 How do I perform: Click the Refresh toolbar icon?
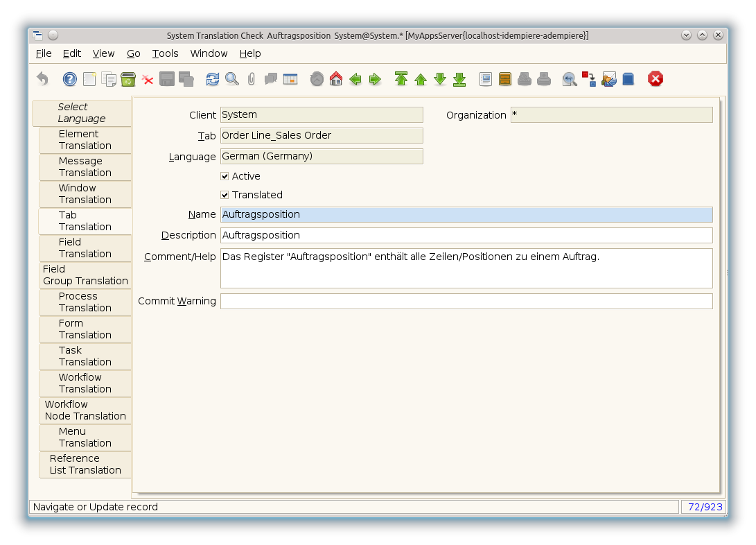[x=212, y=79]
